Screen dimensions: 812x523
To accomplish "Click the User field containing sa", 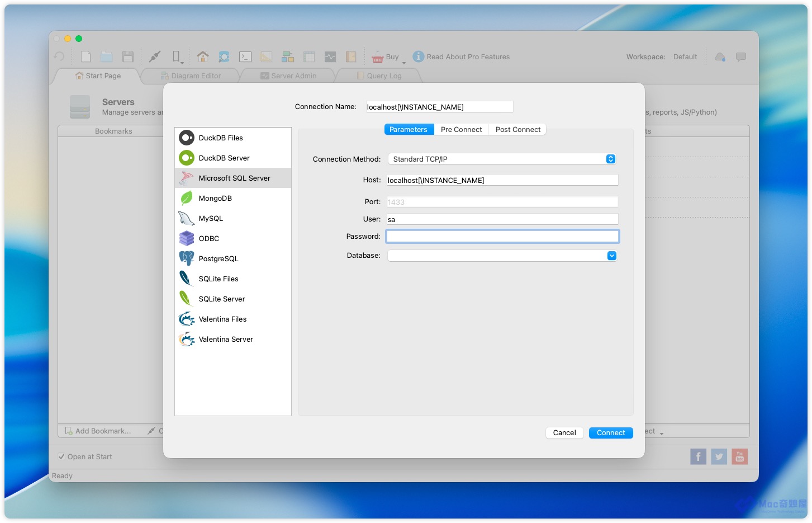I will point(502,219).
